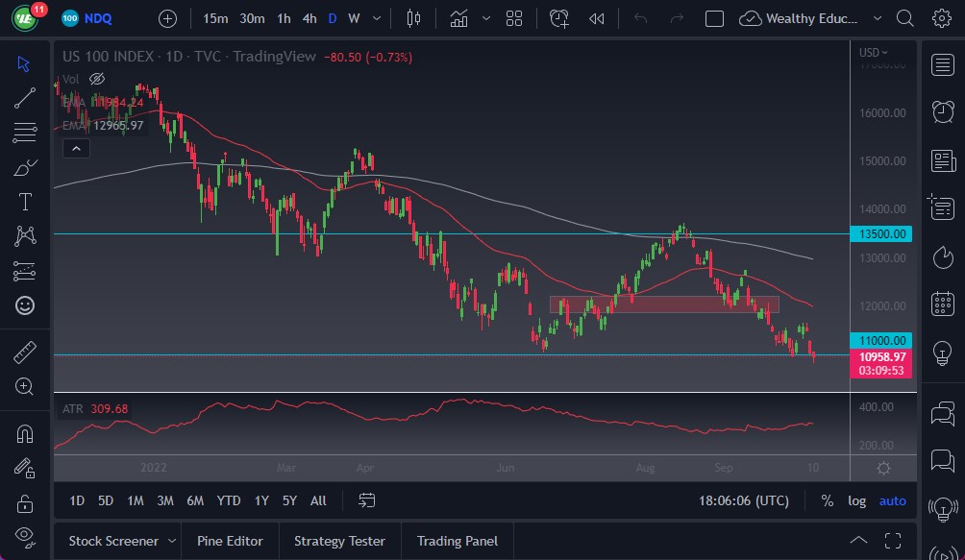The width and height of the screenshot is (965, 560).
Task: Switch to the Strategy Tester tab
Action: coord(339,541)
